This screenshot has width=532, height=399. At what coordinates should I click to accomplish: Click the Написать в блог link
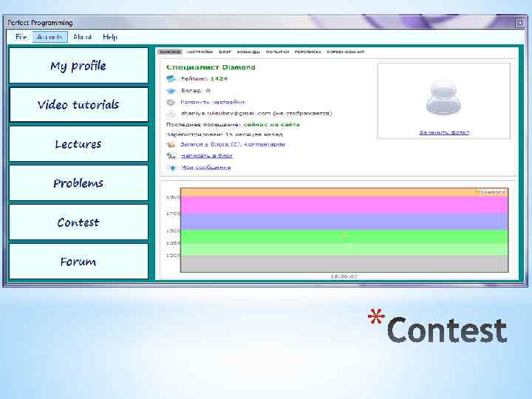coord(207,156)
